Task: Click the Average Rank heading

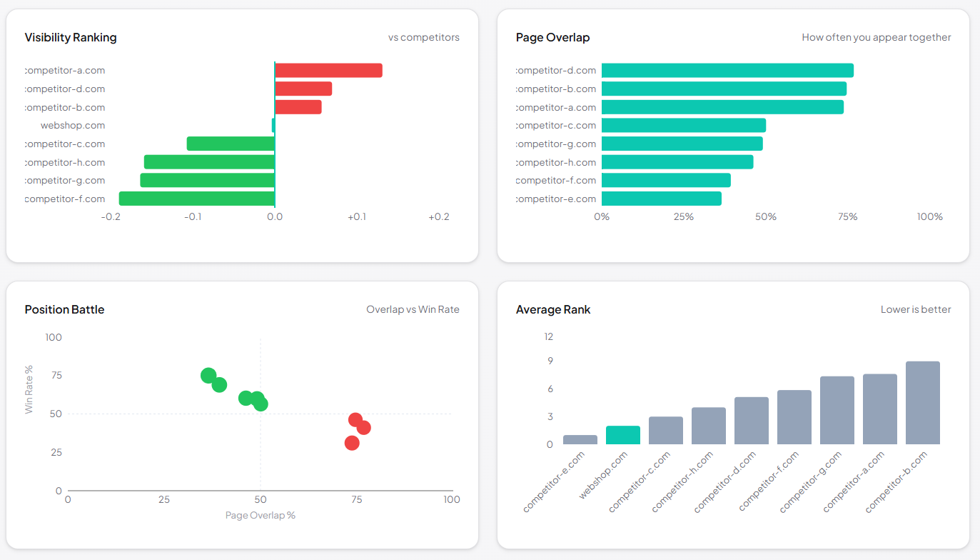Action: pos(553,309)
